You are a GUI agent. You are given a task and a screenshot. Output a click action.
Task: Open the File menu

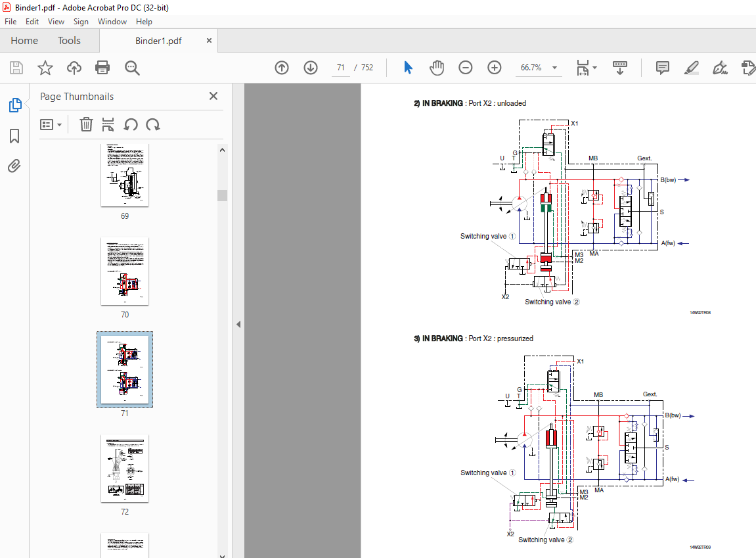11,21
